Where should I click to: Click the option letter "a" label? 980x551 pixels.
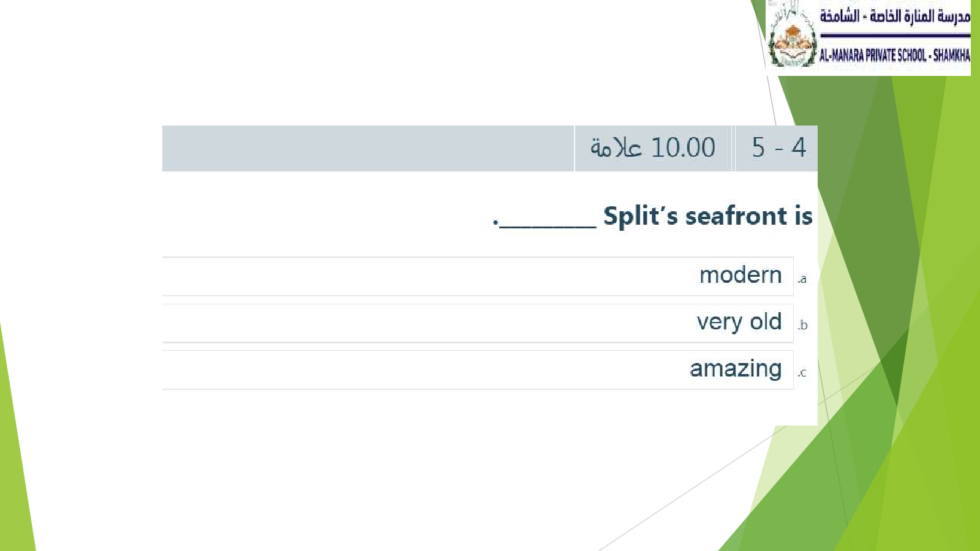click(802, 279)
